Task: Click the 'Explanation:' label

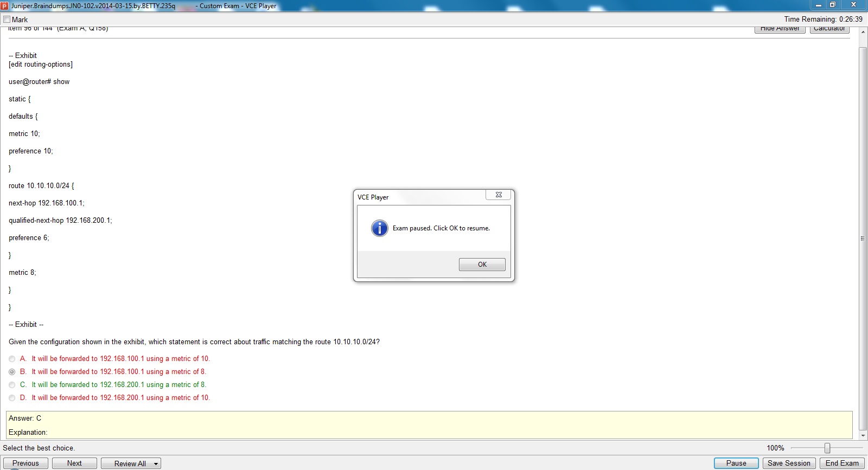Action: point(28,433)
